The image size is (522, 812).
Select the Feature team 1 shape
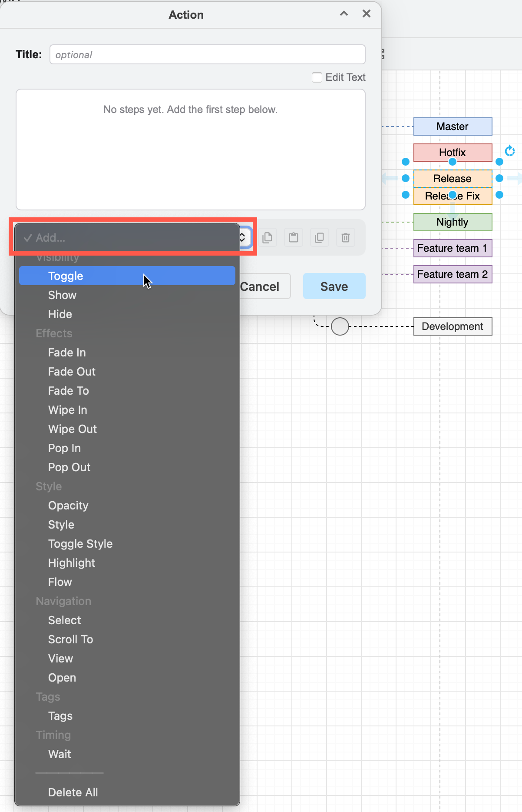tap(453, 248)
